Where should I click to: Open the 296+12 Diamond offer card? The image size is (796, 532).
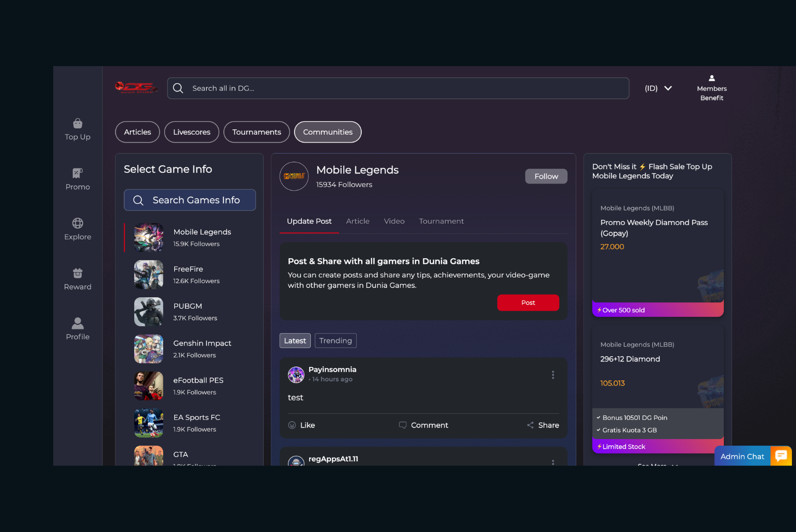coord(658,389)
